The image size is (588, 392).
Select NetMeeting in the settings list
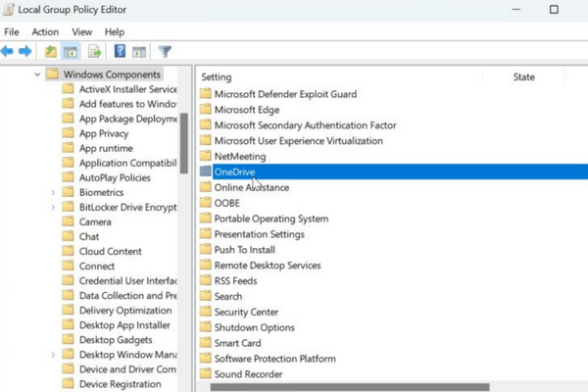click(x=240, y=157)
